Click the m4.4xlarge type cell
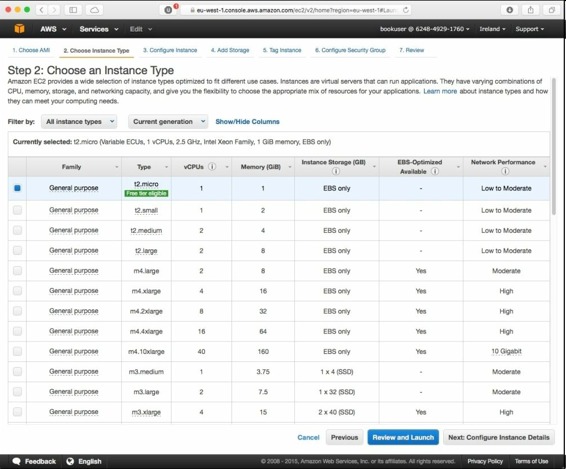Screen dimensions: 566x469 [146, 331]
